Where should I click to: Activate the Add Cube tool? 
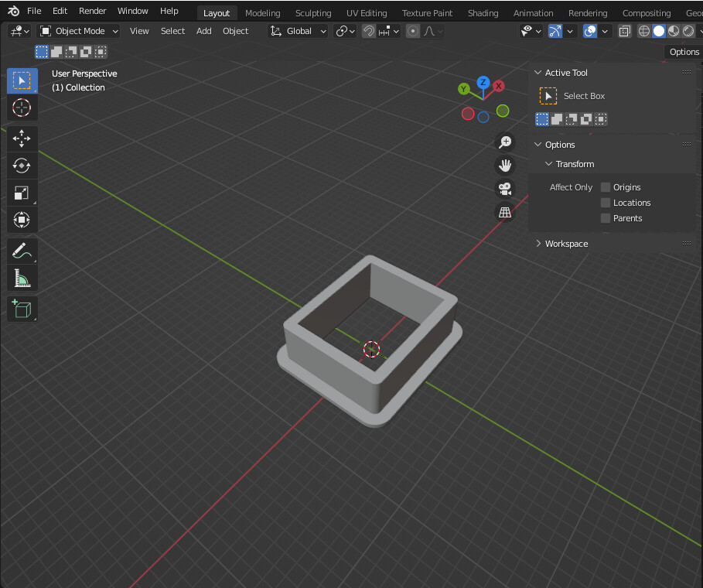[22, 309]
